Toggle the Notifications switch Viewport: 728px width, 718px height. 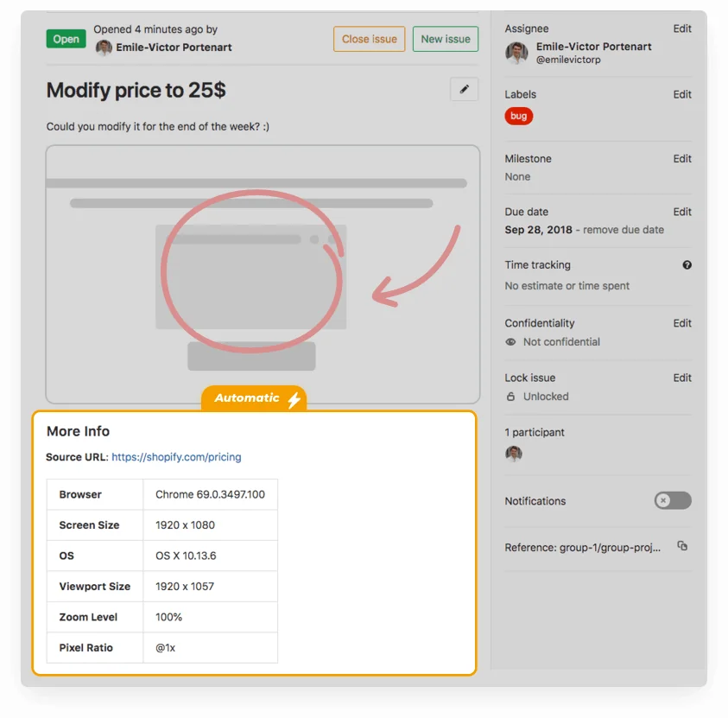tap(672, 500)
